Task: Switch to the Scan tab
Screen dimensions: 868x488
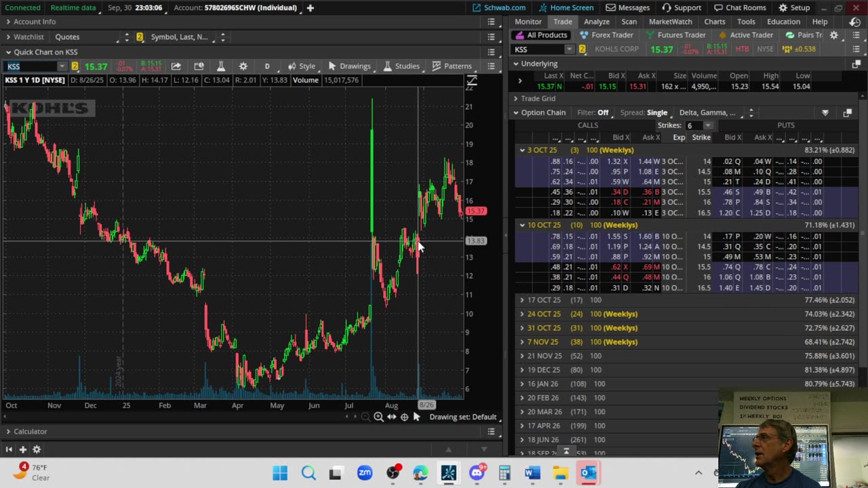Action: click(x=629, y=22)
